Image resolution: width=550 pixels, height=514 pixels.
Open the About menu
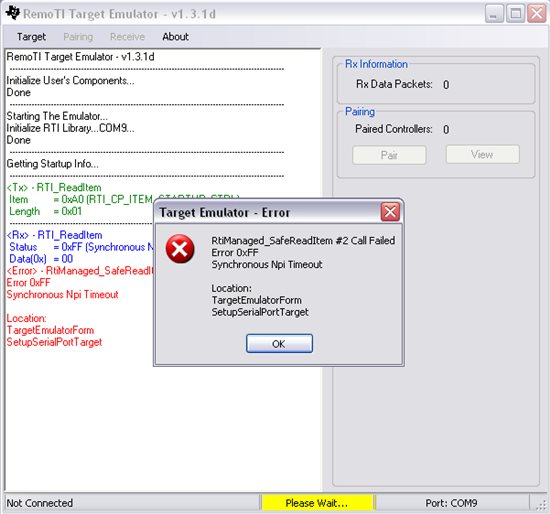[x=175, y=36]
